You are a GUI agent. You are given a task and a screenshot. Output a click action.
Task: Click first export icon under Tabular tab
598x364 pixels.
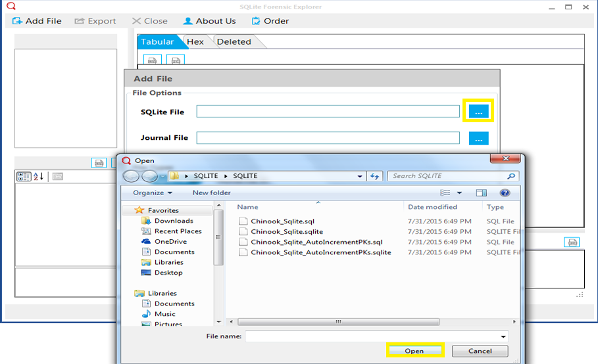coord(152,60)
